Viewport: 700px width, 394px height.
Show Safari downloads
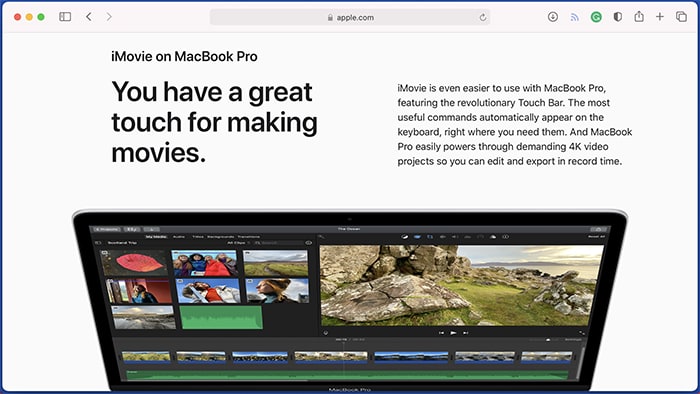click(553, 17)
